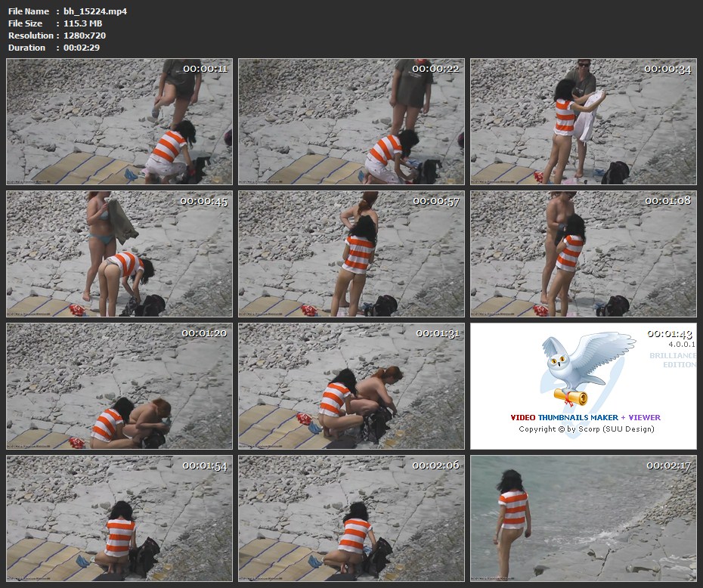Screen dimensions: 703x588
Task: Click the 115.3 MB file size value
Action: (x=83, y=23)
